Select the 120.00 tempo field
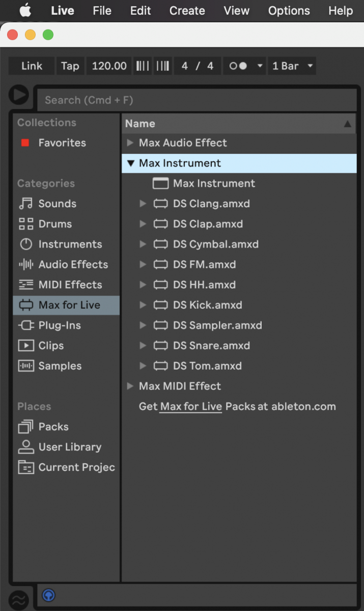The width and height of the screenshot is (364, 611). tap(109, 66)
